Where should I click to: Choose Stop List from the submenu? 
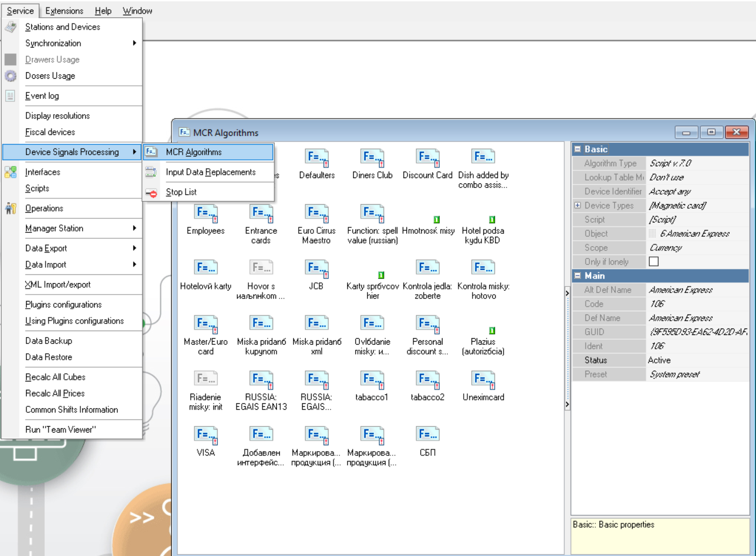181,192
